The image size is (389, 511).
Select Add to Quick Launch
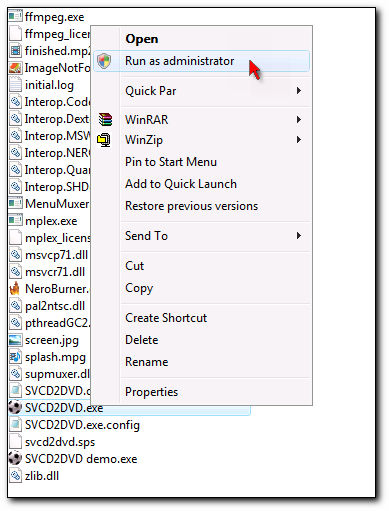[202, 184]
